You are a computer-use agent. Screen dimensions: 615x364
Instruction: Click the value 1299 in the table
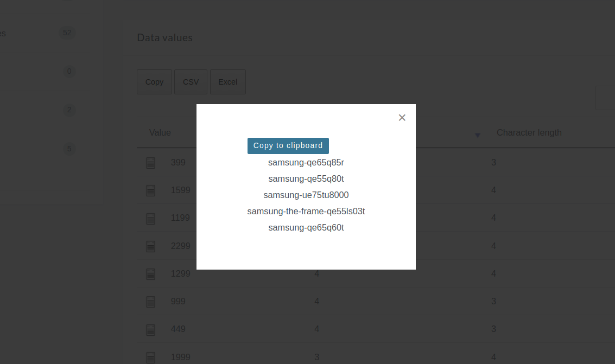pyautogui.click(x=180, y=273)
